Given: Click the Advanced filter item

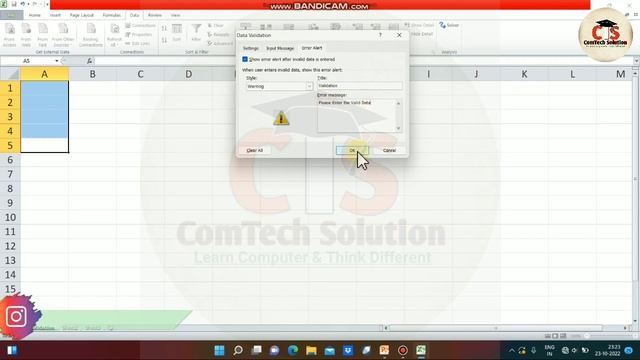Looking at the screenshot, I should point(220,43).
